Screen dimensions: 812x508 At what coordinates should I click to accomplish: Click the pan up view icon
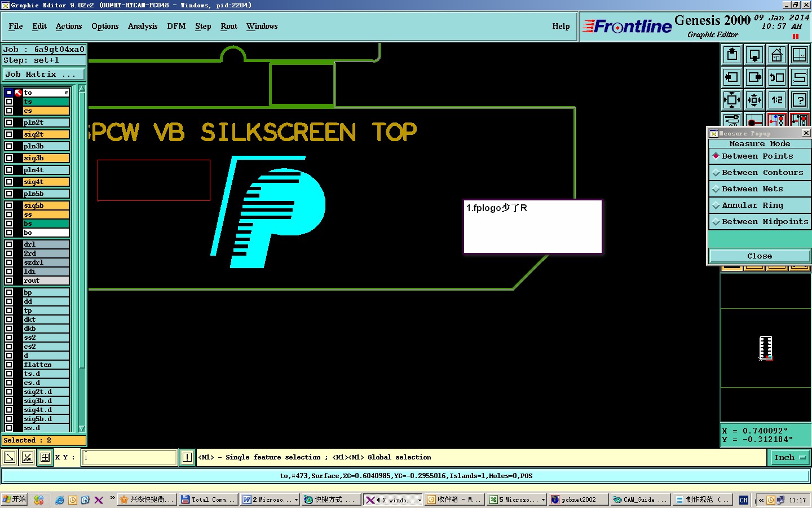pos(732,55)
